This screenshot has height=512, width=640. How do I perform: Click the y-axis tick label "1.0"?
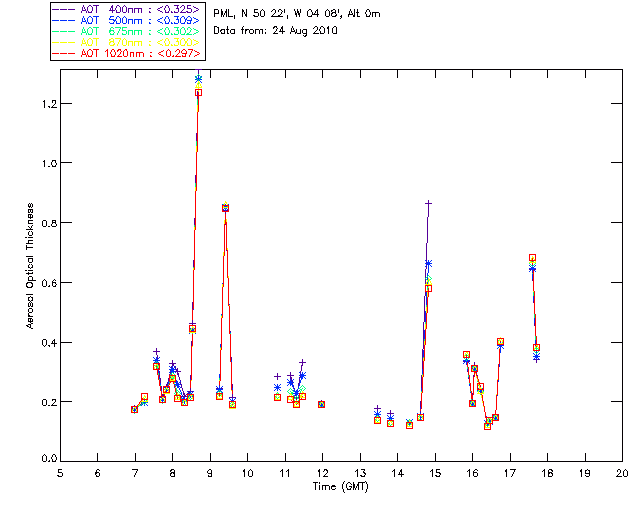point(49,163)
